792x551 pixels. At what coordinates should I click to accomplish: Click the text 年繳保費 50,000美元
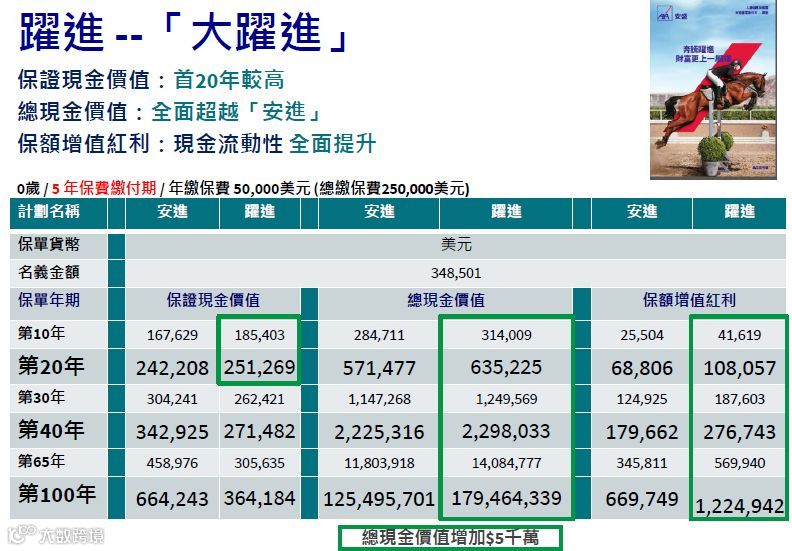point(239,188)
